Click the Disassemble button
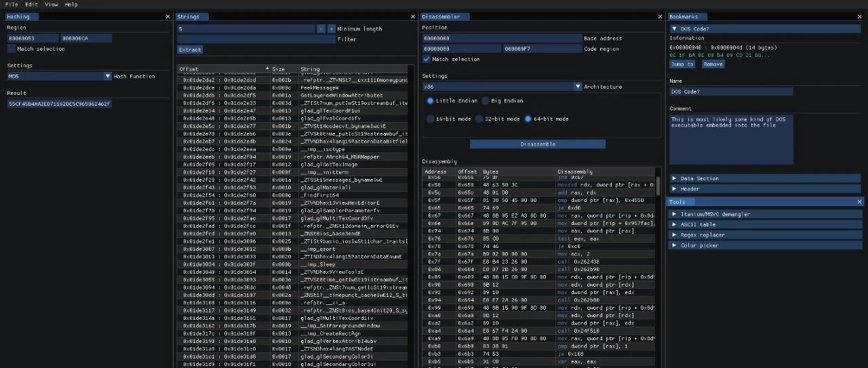Screen dimensions: 868x368 (538, 144)
